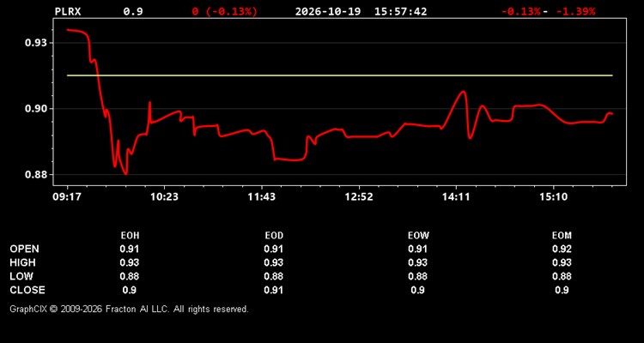Click the EOW CLOSE value 0.9

(417, 290)
